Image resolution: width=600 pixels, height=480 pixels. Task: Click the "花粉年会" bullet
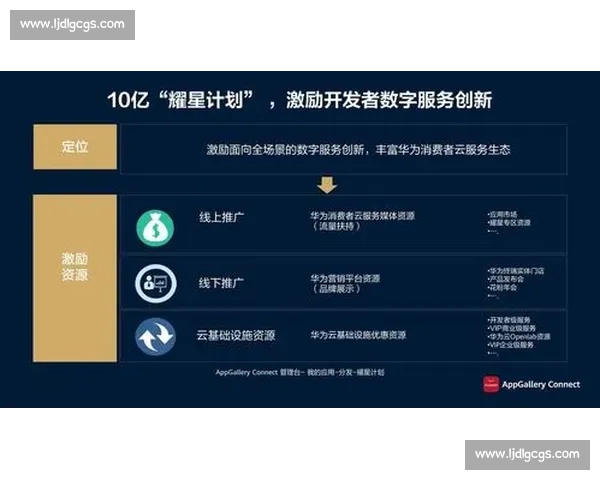[x=502, y=287]
